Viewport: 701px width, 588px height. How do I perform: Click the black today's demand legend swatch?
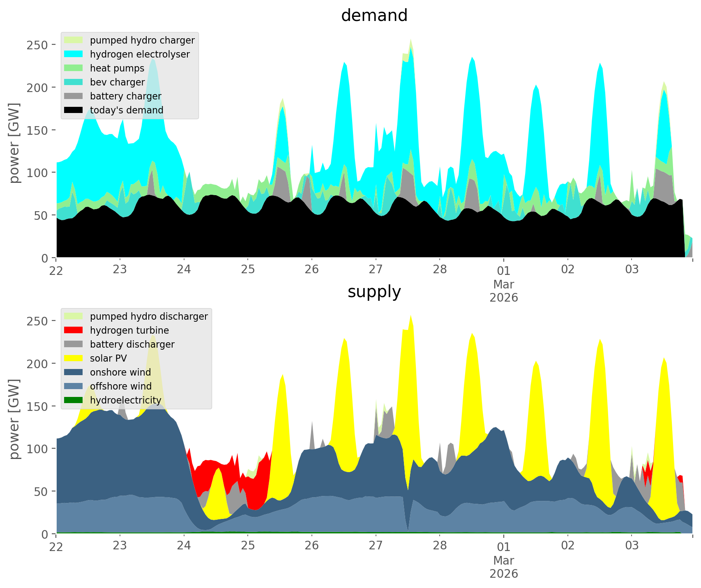(x=74, y=110)
